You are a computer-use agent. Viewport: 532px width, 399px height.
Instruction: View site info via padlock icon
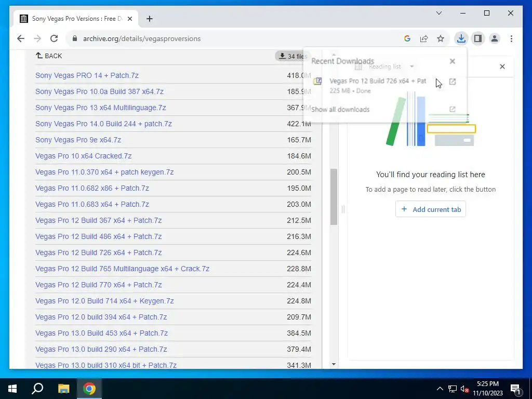(x=75, y=38)
